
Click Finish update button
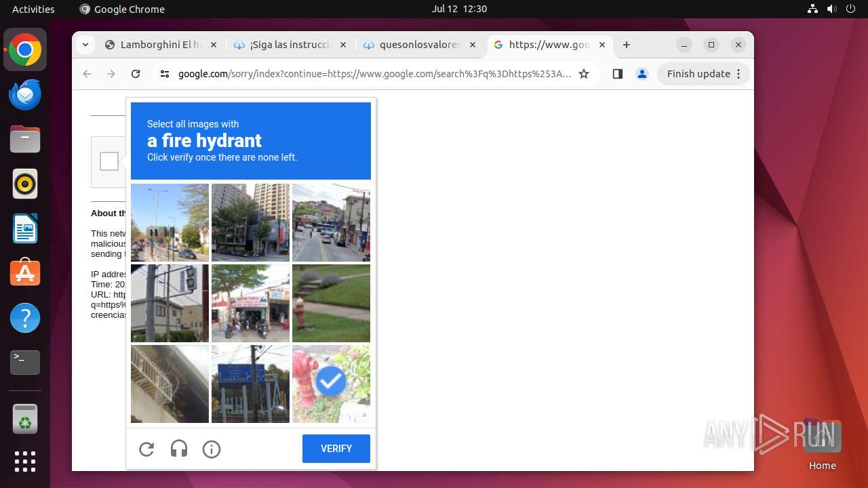tap(703, 74)
